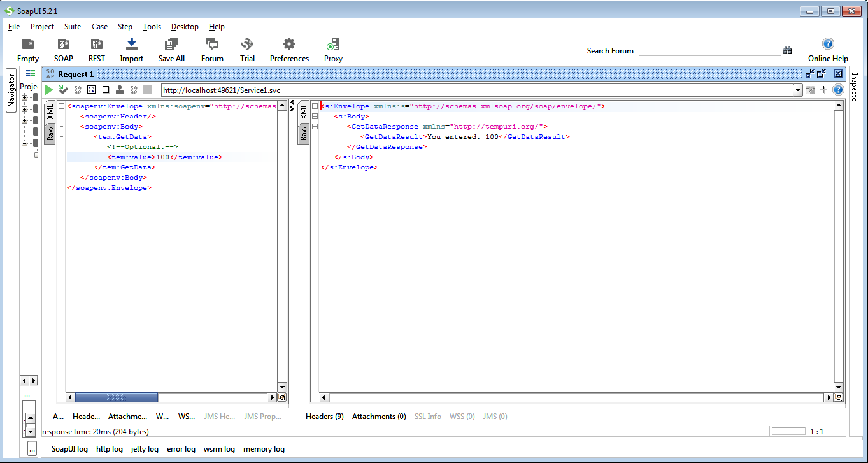Collapse s:Body fold in response
Image resolution: width=868 pixels, height=463 pixels.
click(x=315, y=117)
